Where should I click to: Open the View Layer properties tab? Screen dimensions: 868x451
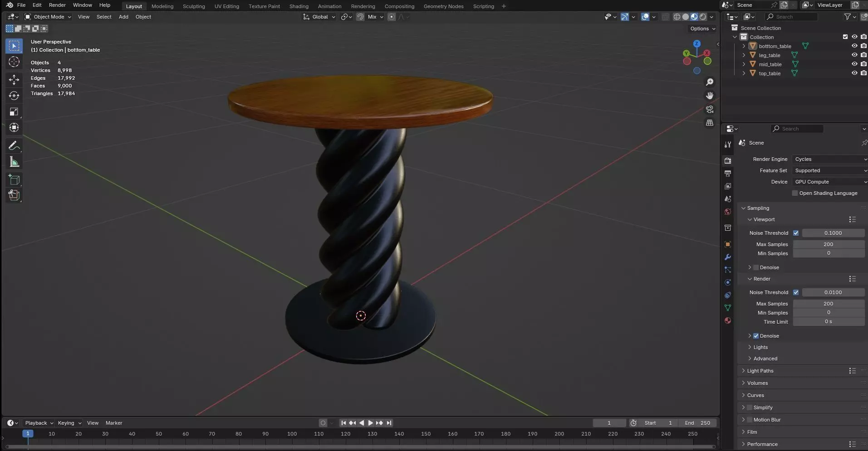tap(728, 186)
